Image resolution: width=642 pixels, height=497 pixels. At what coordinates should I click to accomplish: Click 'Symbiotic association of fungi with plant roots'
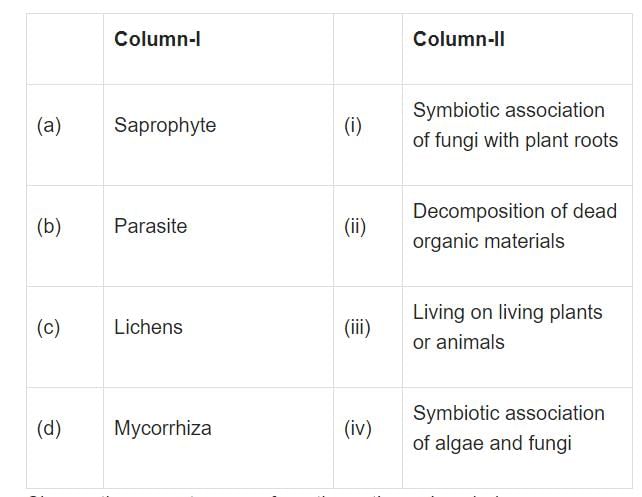pyautogui.click(x=515, y=125)
